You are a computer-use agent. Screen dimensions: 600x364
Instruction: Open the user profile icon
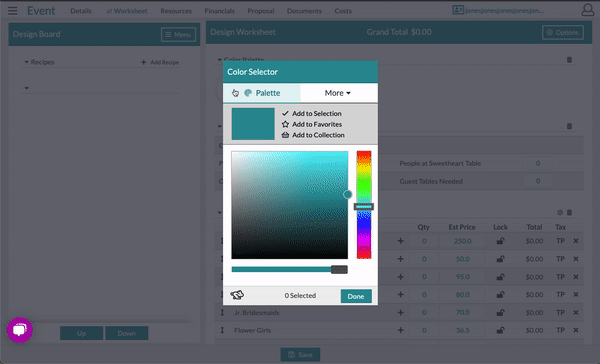(587, 10)
